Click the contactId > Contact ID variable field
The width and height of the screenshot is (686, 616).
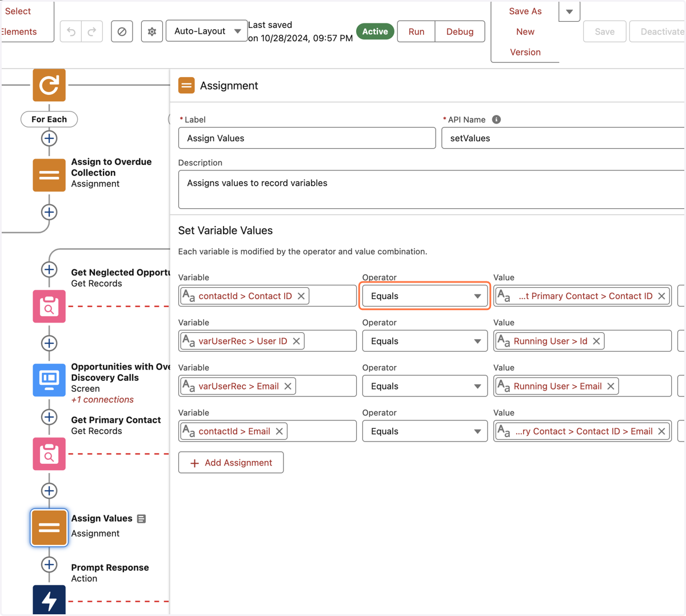[x=268, y=296]
